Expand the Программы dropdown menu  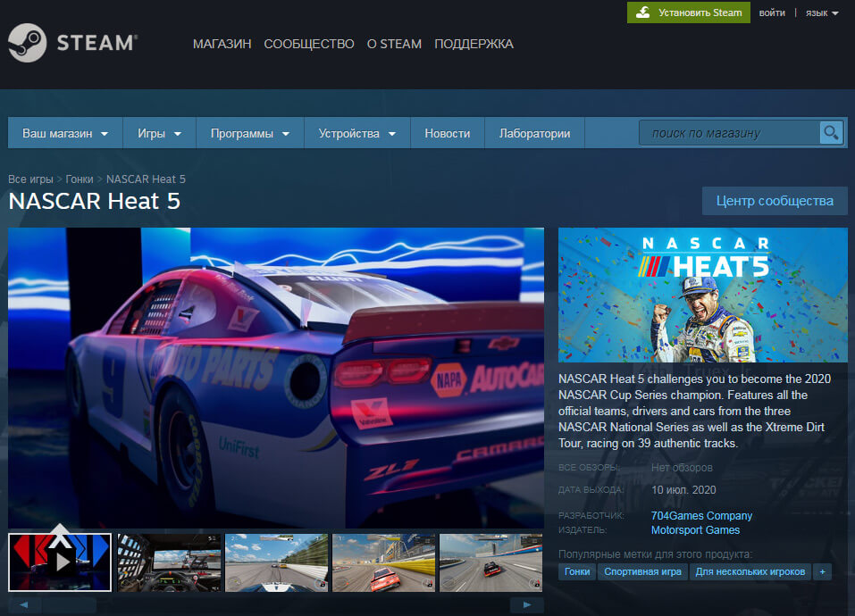point(250,133)
